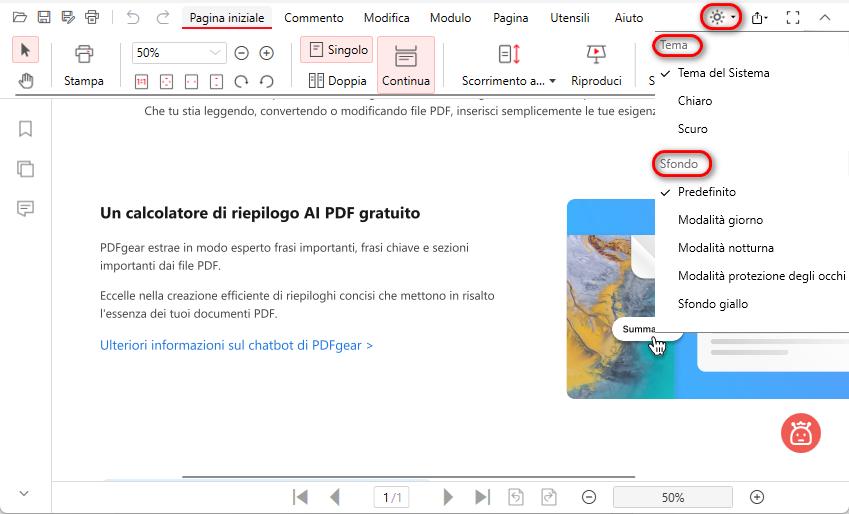Click the small printer icon in top bar
The height and width of the screenshot is (514, 849).
click(x=93, y=17)
